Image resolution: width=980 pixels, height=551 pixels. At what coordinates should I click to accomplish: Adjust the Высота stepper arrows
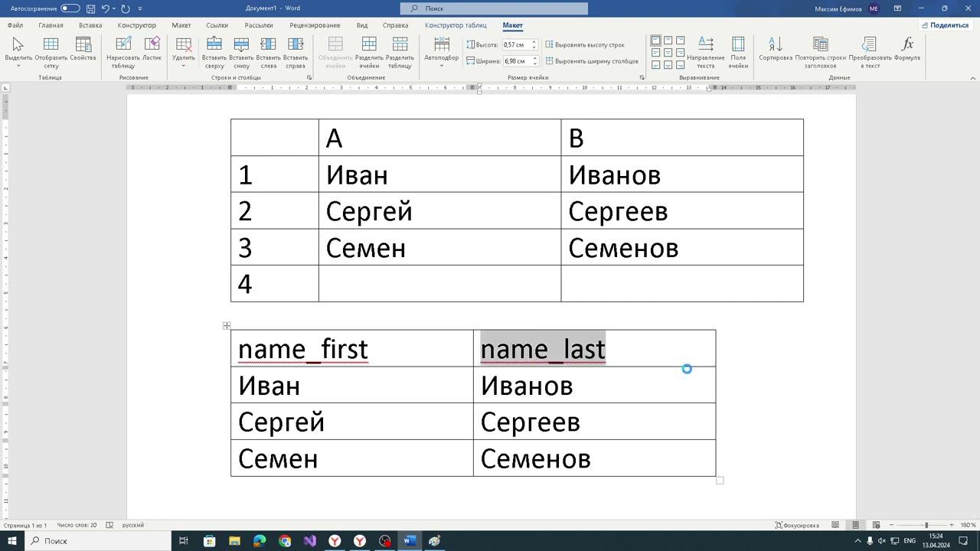pyautogui.click(x=534, y=45)
